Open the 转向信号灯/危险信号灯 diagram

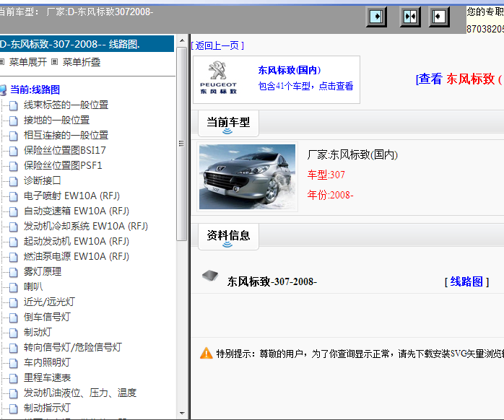coord(73,347)
